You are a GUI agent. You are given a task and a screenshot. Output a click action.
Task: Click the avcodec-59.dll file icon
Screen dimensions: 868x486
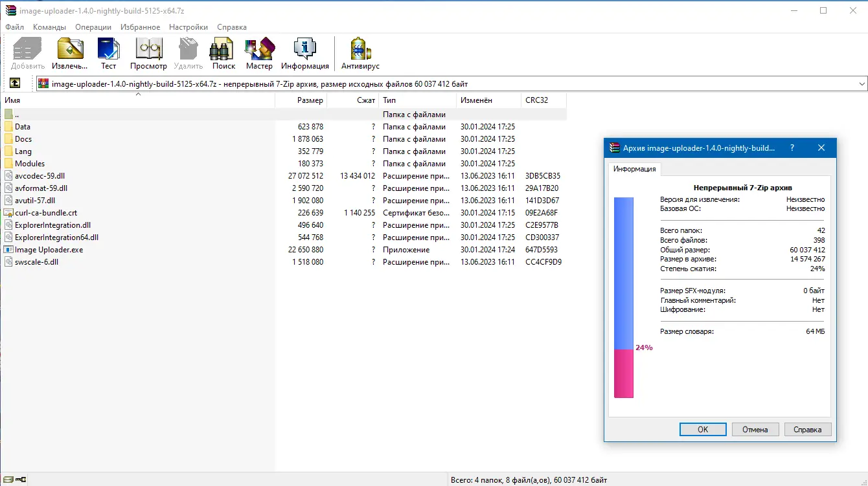pyautogui.click(x=8, y=176)
